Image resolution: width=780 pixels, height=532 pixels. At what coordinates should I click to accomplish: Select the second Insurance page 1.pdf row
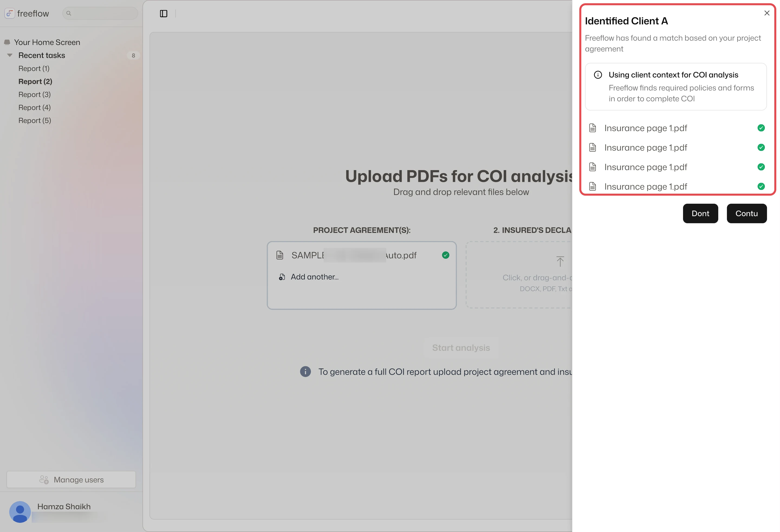click(677, 147)
